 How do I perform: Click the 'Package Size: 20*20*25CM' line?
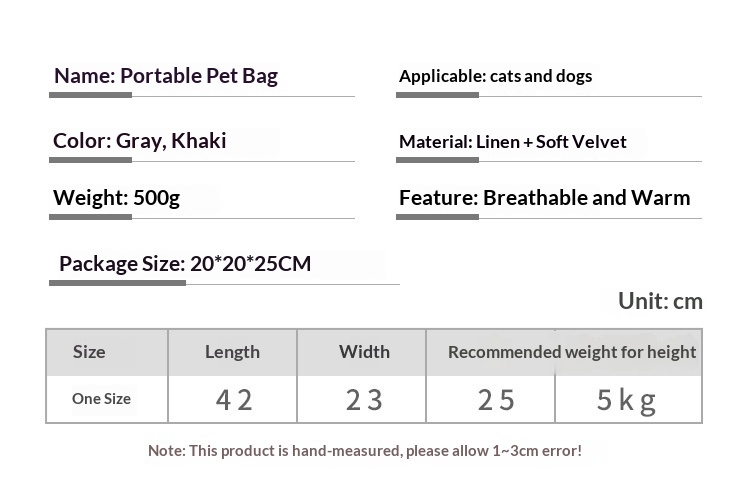click(185, 264)
